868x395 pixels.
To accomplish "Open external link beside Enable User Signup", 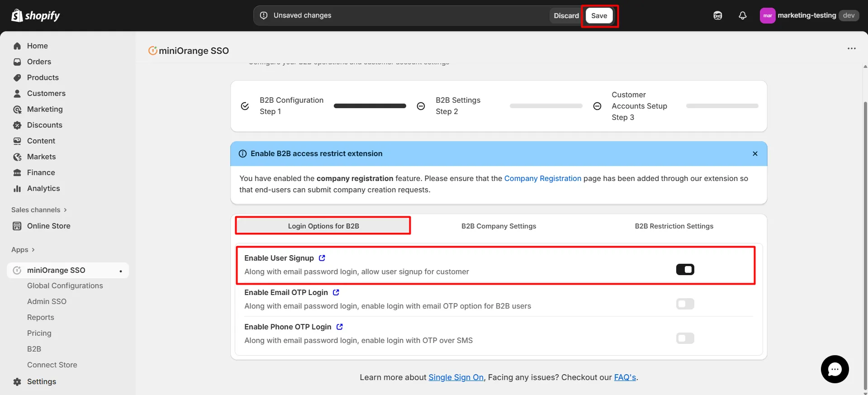I will point(322,258).
